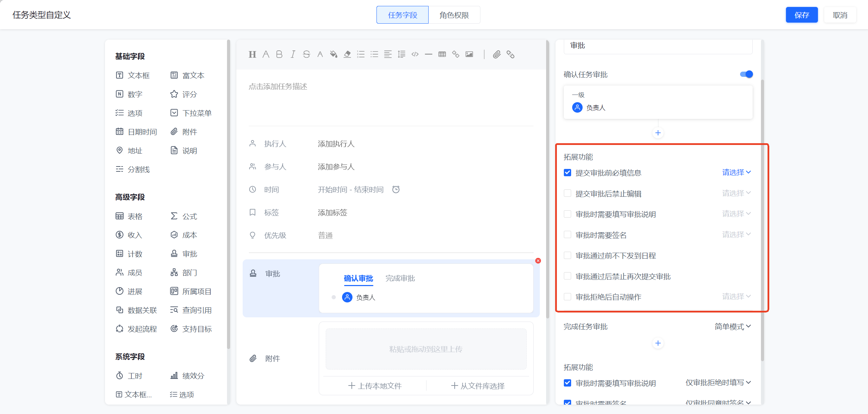Image resolution: width=868 pixels, height=414 pixels.
Task: Click 添加执行人 placeholder
Action: [x=336, y=144]
